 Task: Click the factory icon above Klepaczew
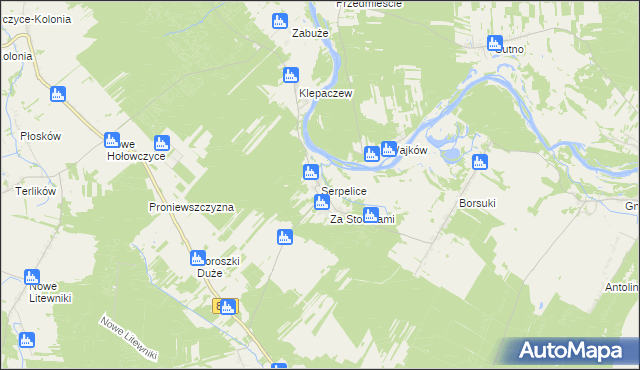(x=291, y=75)
